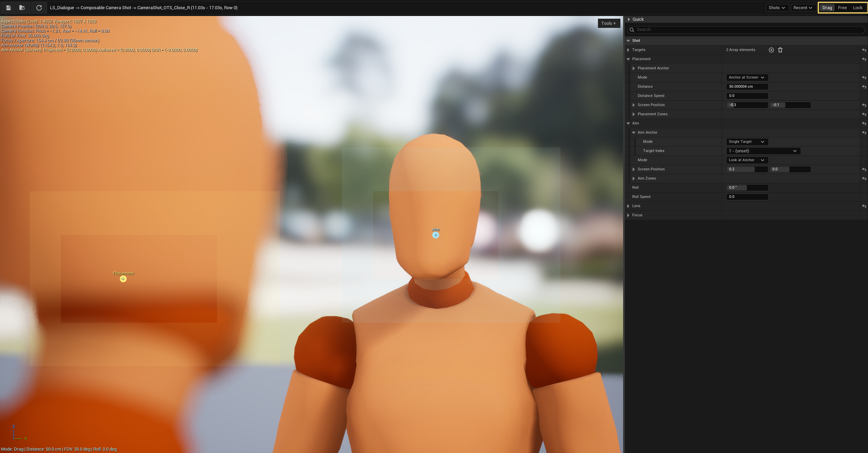Viewport: 868px width, 453px height.
Task: Click the Aim Screen Position X slider 0.2
Action: click(x=747, y=169)
